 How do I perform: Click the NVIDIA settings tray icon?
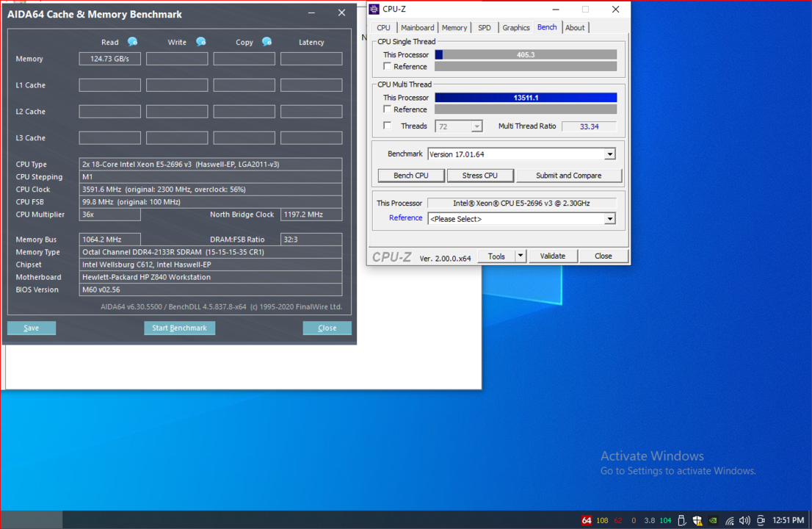click(x=712, y=520)
